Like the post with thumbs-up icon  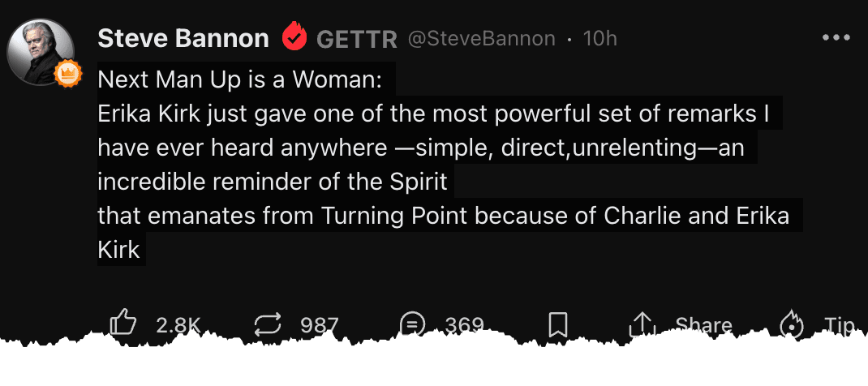click(122, 324)
